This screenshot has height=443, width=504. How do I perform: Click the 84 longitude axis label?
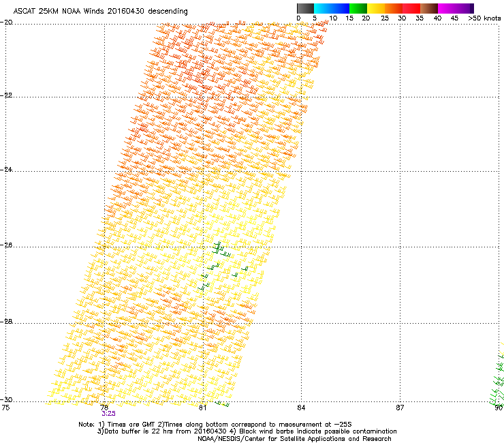[x=301, y=408]
